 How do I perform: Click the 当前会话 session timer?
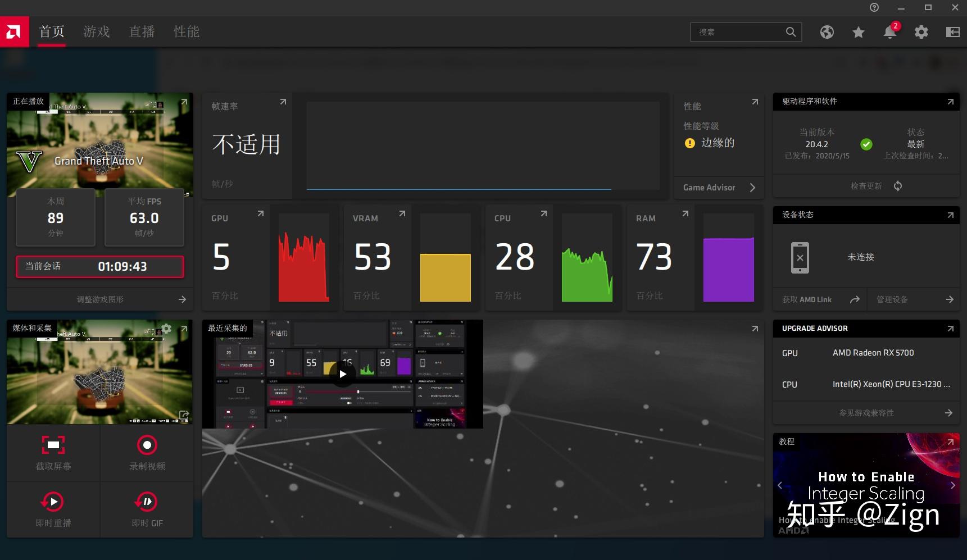[x=100, y=267]
